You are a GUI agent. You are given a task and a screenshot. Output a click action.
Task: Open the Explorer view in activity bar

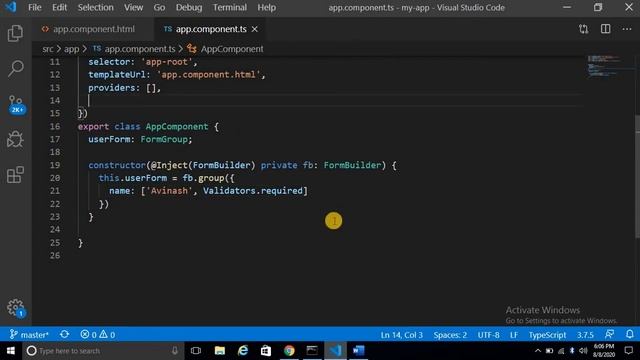click(15, 33)
